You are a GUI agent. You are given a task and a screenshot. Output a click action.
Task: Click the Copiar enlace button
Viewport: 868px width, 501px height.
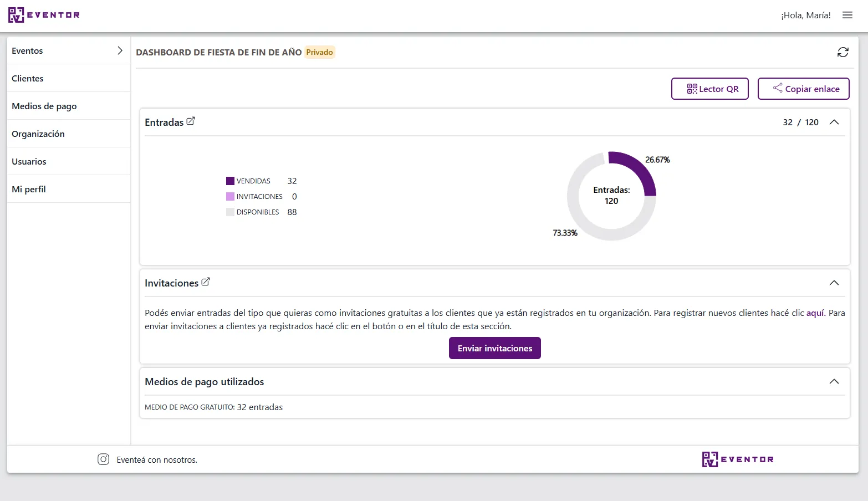(804, 89)
